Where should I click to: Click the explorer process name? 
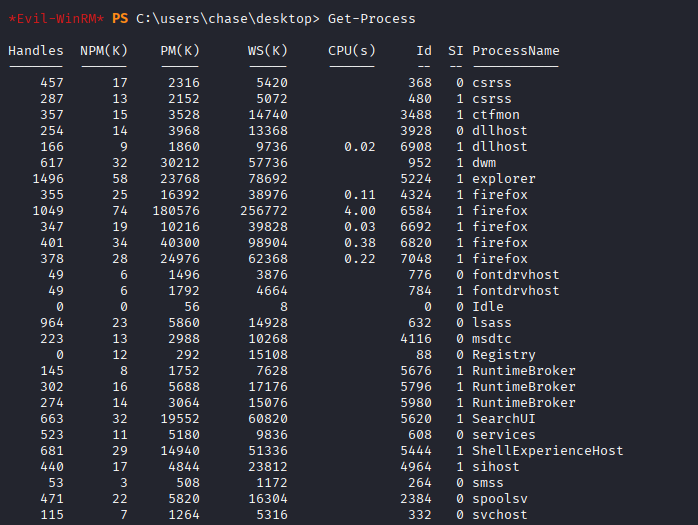tap(503, 179)
